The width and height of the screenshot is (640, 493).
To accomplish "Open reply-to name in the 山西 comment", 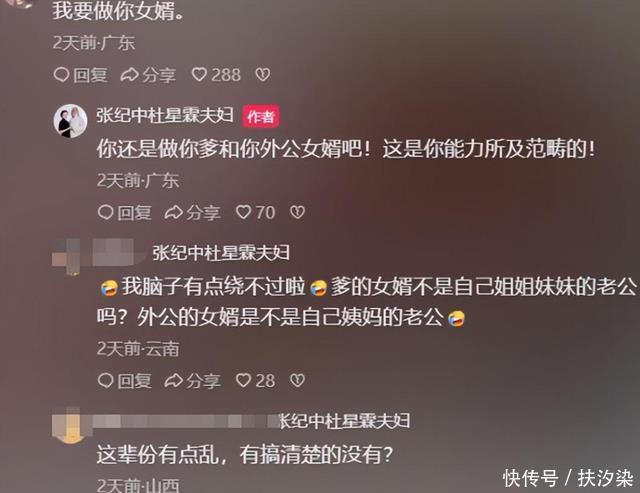I will pos(344,421).
